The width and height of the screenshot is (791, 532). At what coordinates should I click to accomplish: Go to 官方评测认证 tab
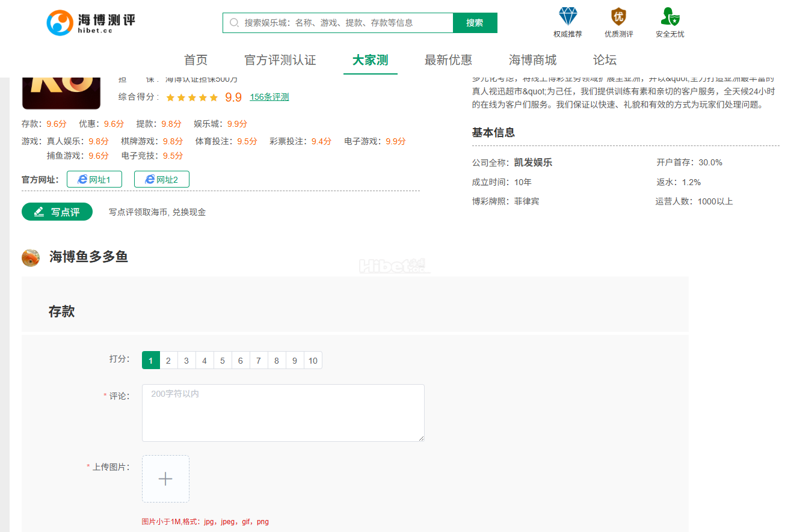click(280, 60)
